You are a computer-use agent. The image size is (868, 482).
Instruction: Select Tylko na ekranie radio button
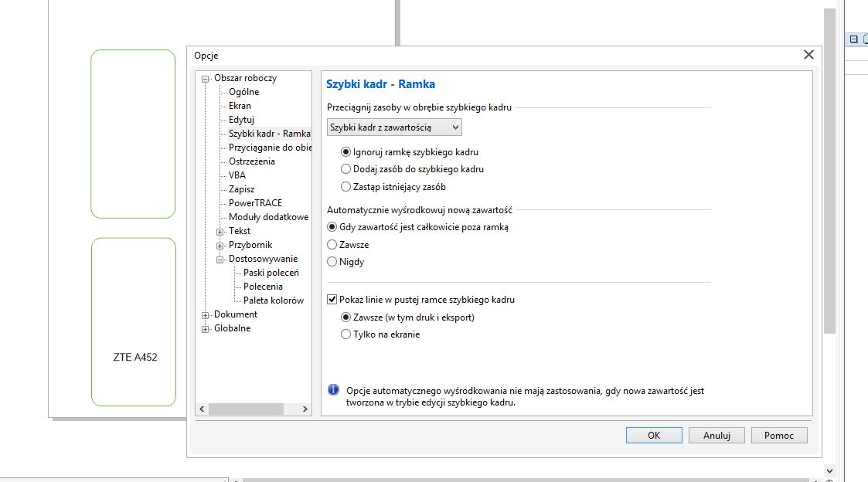pyautogui.click(x=346, y=334)
